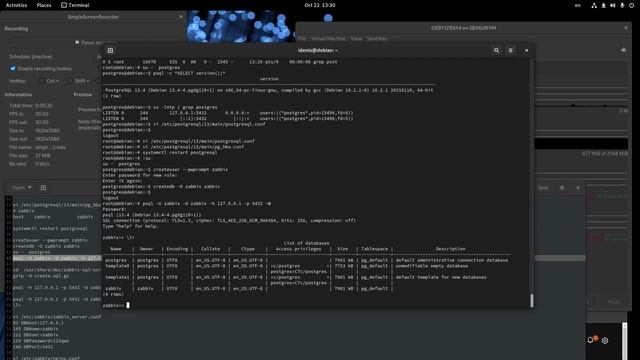Click the Open button in the text editor
This screenshot has height=360, width=640.
click(18, 188)
